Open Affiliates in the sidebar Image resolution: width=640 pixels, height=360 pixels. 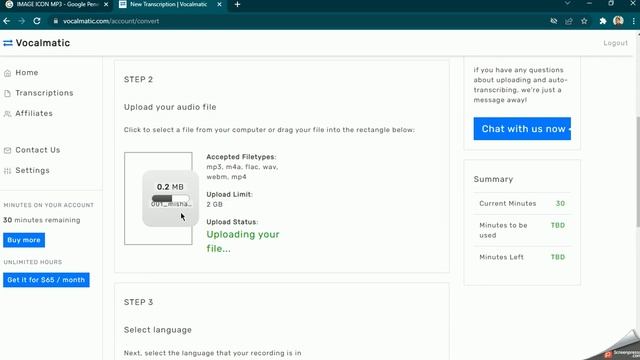(34, 113)
